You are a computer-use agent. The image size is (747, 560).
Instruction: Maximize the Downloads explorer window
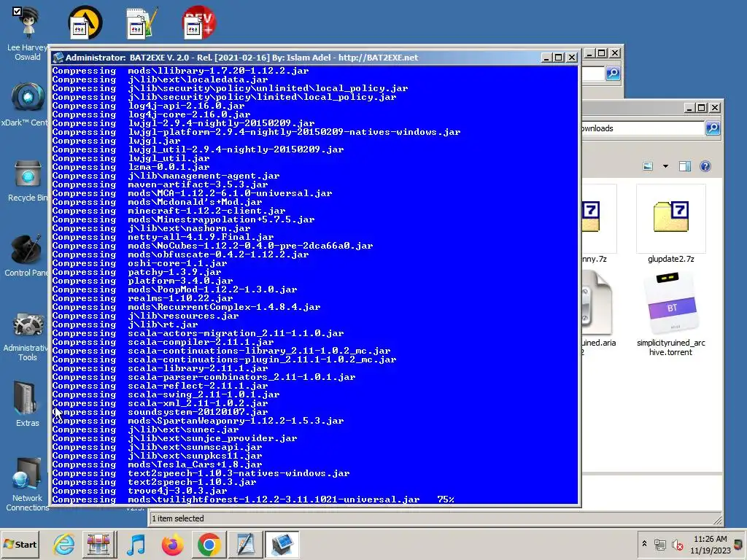tap(701, 108)
